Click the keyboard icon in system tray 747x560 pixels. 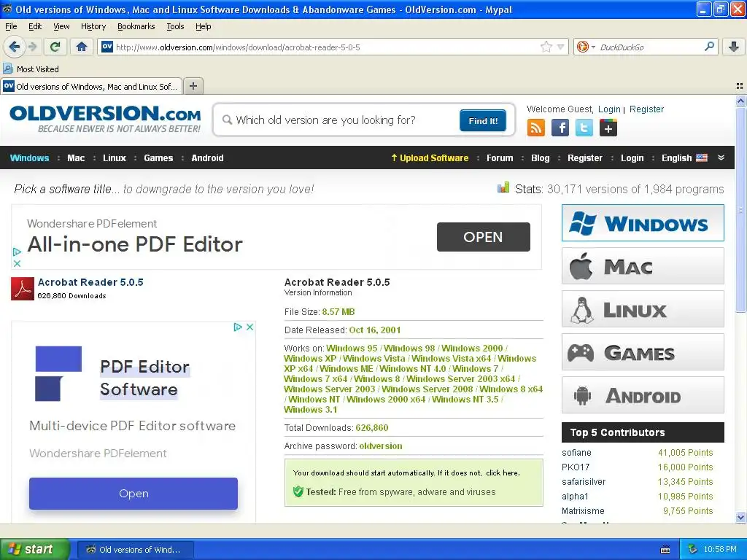[x=665, y=550]
